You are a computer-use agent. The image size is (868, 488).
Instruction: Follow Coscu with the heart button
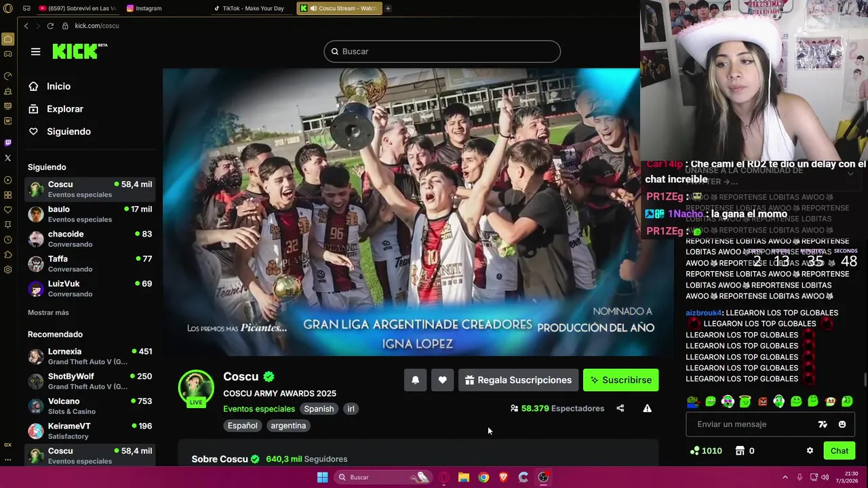coord(442,380)
